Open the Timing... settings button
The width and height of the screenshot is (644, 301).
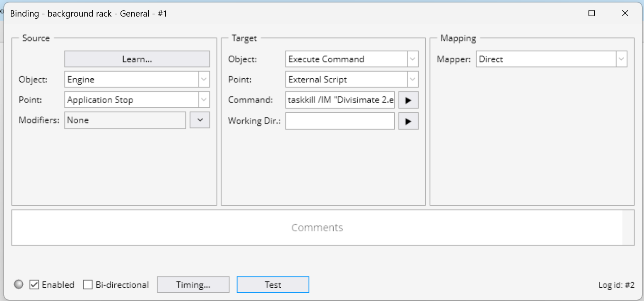click(193, 285)
